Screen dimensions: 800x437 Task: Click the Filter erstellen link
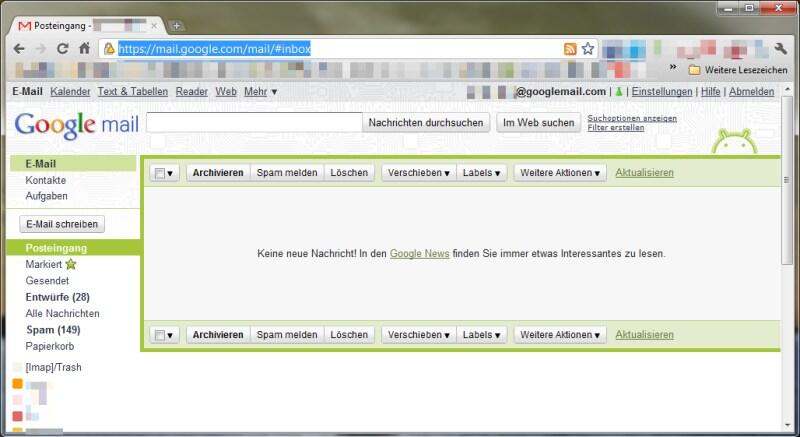coord(615,127)
